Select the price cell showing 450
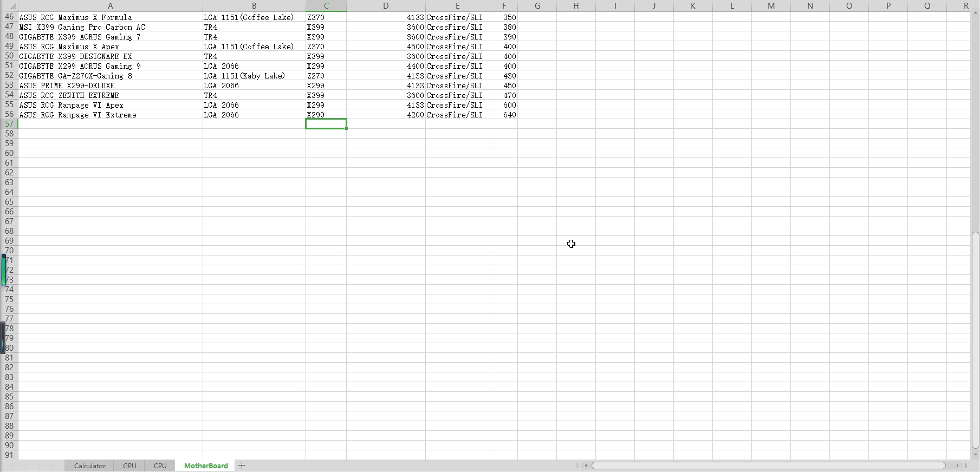This screenshot has width=980, height=472. [x=504, y=86]
